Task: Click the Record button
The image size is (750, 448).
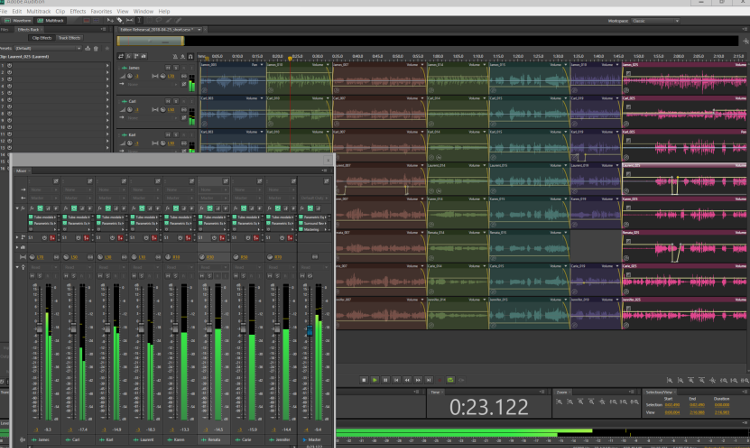Action: [x=440, y=380]
